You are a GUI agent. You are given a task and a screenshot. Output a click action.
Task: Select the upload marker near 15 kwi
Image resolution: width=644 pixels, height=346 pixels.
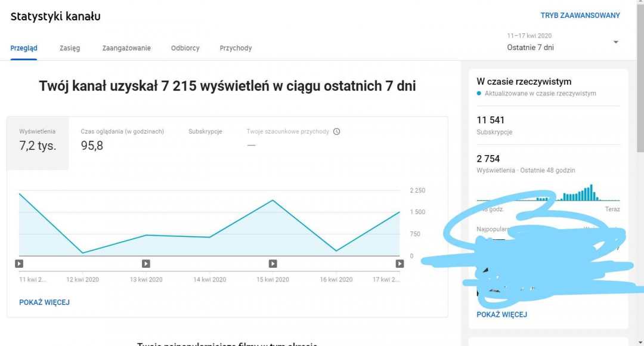pos(273,263)
